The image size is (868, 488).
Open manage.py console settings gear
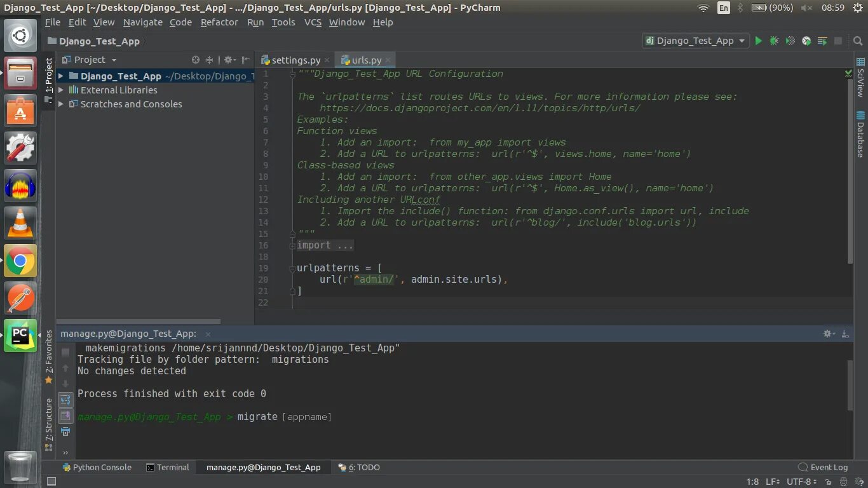(x=829, y=334)
